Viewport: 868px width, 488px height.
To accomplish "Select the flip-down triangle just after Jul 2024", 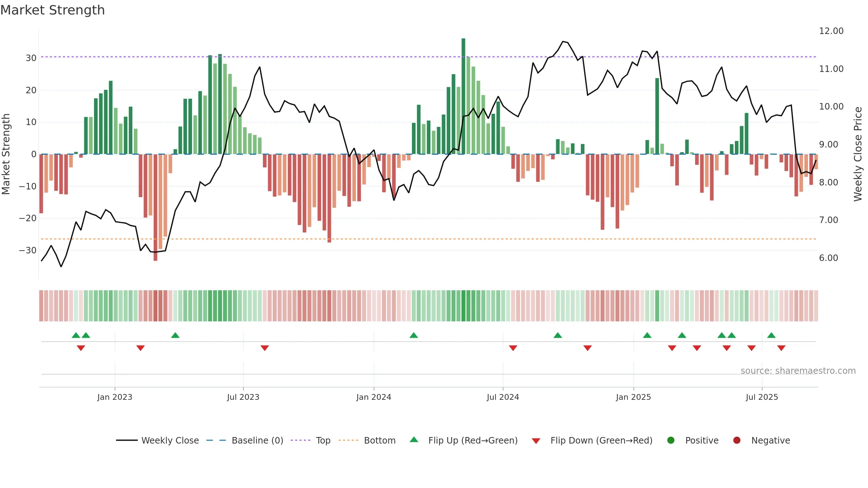I will pyautogui.click(x=513, y=348).
